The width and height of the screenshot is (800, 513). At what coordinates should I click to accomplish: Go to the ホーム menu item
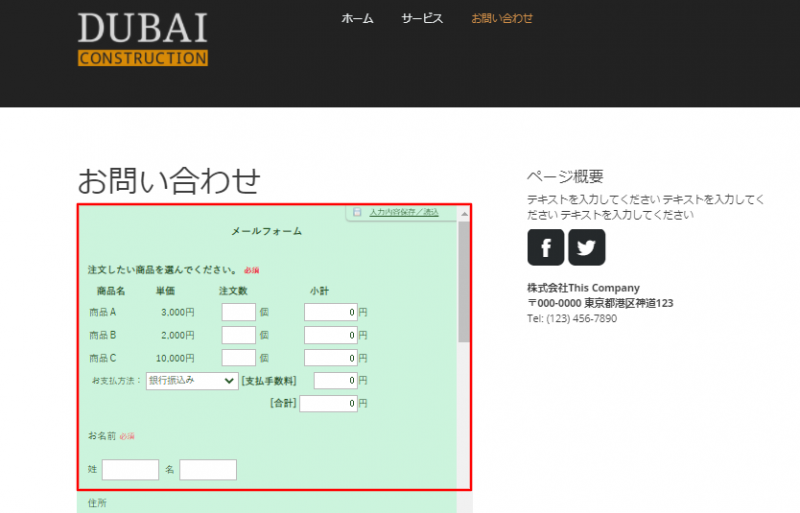tap(357, 18)
